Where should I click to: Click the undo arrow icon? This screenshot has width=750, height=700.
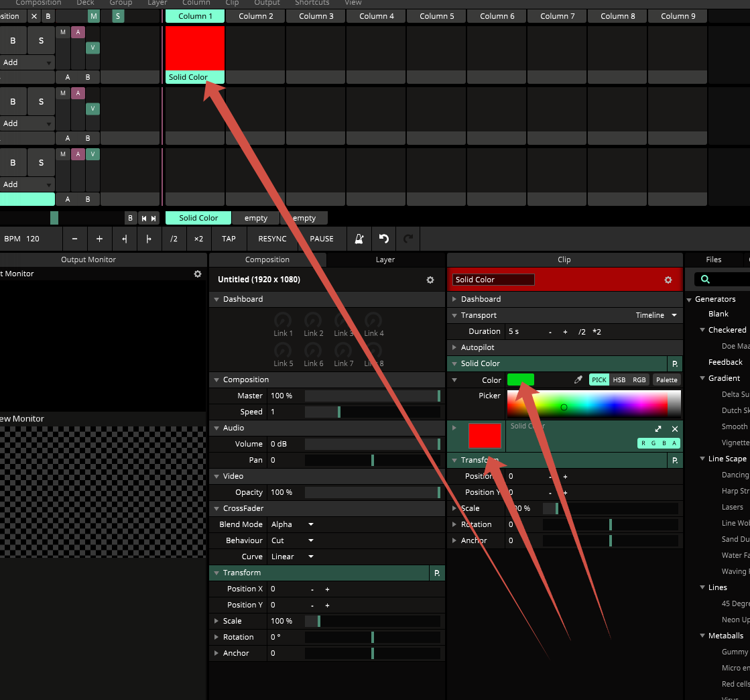point(384,239)
